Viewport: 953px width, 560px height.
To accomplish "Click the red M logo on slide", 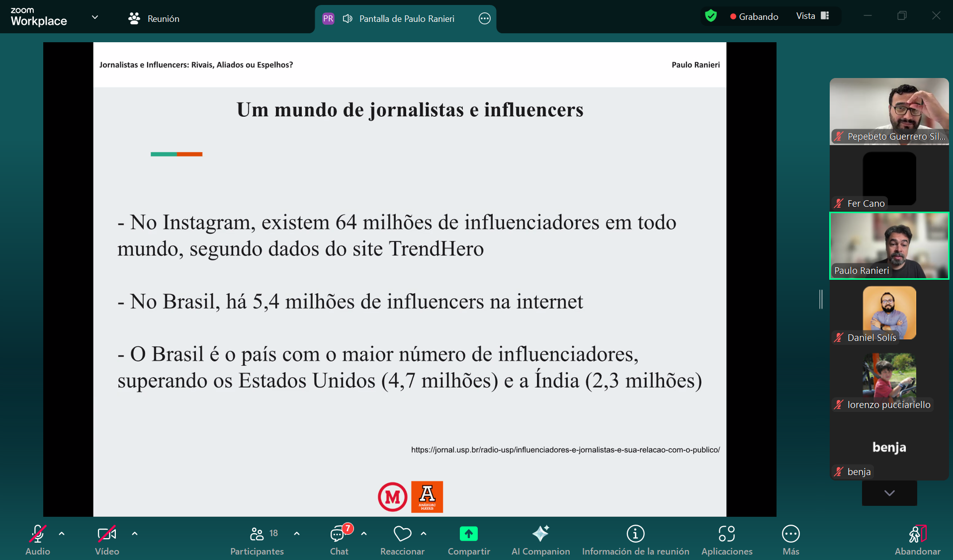I will (392, 496).
